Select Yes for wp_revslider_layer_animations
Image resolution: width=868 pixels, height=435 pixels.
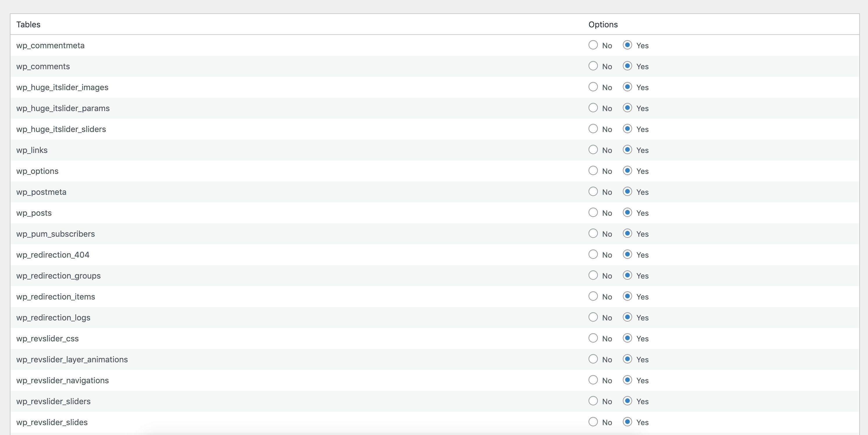pyautogui.click(x=627, y=359)
